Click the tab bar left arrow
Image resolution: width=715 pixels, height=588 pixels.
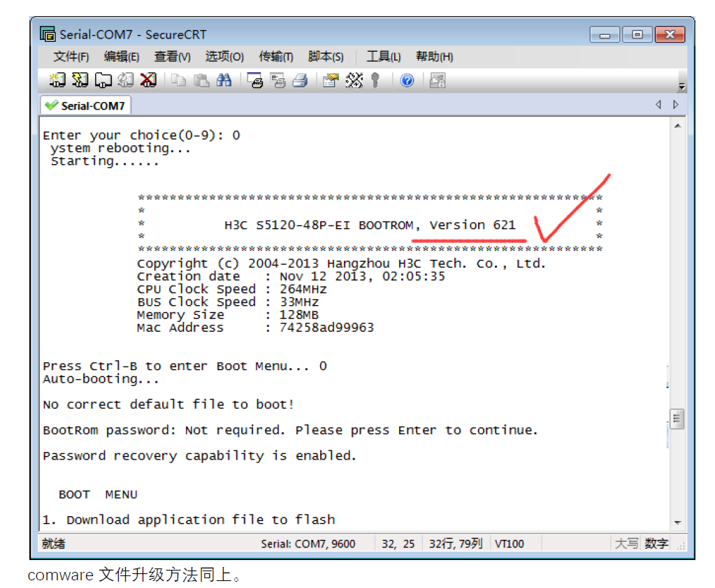658,105
